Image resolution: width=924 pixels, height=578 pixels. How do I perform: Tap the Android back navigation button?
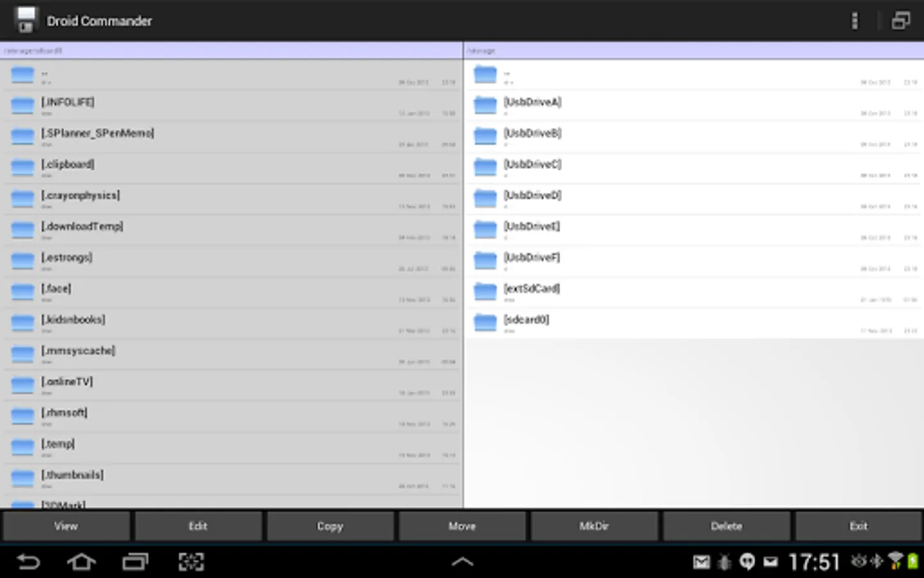click(x=28, y=563)
